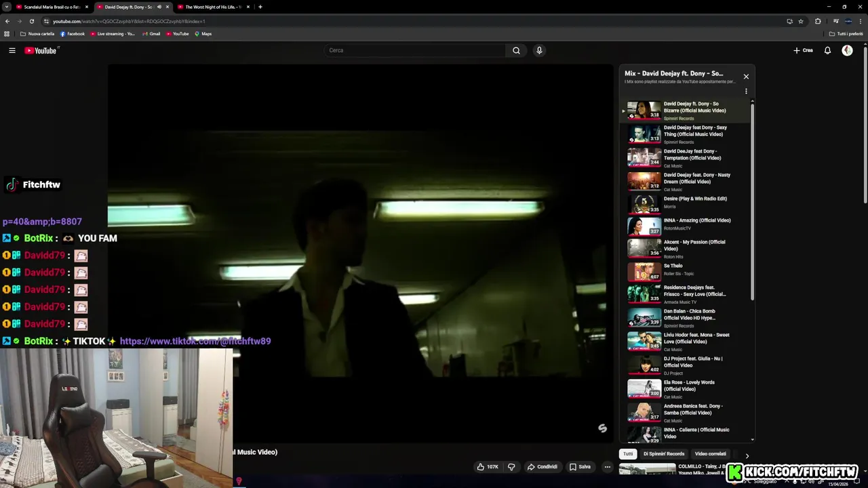The height and width of the screenshot is (488, 868).
Task: Bookmark this page with star icon
Action: [801, 21]
